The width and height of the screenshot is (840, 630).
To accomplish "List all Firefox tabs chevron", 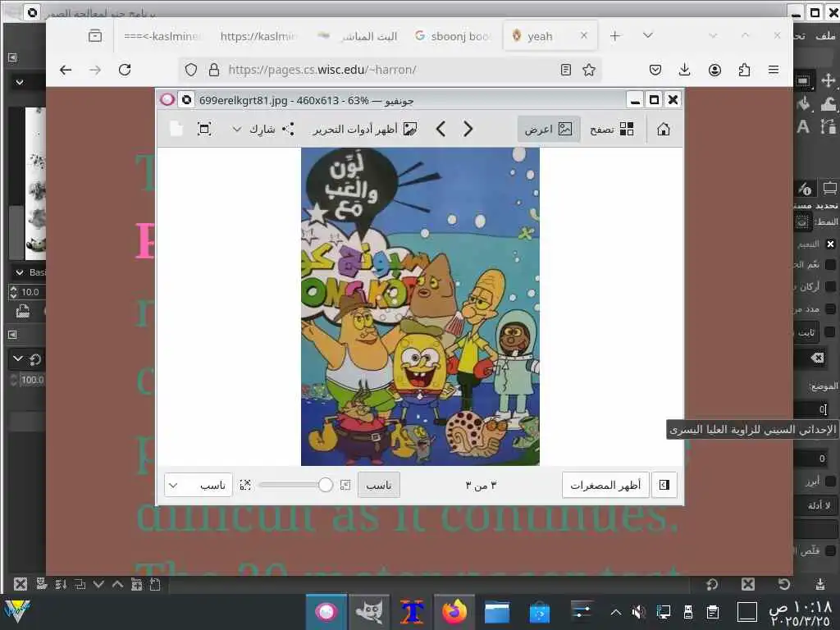I will pyautogui.click(x=648, y=35).
